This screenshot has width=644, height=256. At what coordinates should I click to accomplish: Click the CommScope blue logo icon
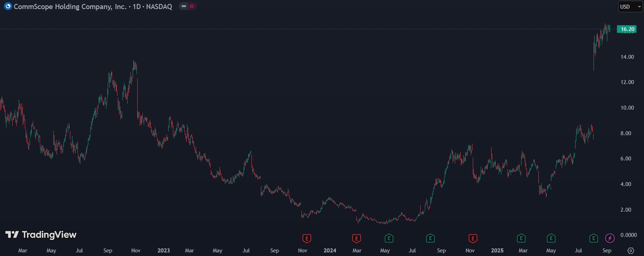(x=8, y=6)
